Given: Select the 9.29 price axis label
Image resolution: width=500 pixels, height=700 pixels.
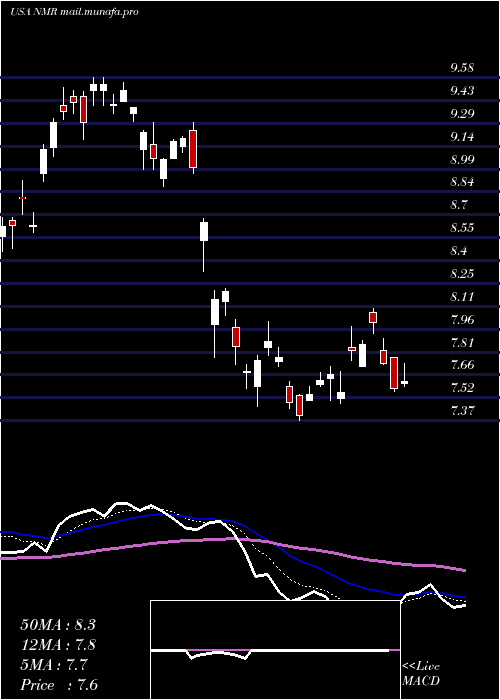Looking at the screenshot, I should [x=462, y=113].
